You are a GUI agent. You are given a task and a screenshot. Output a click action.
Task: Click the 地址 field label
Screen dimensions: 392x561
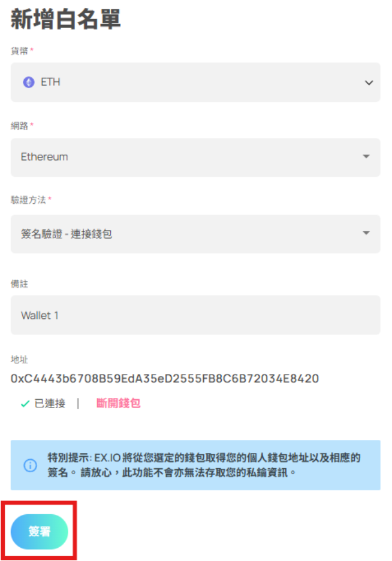point(20,360)
